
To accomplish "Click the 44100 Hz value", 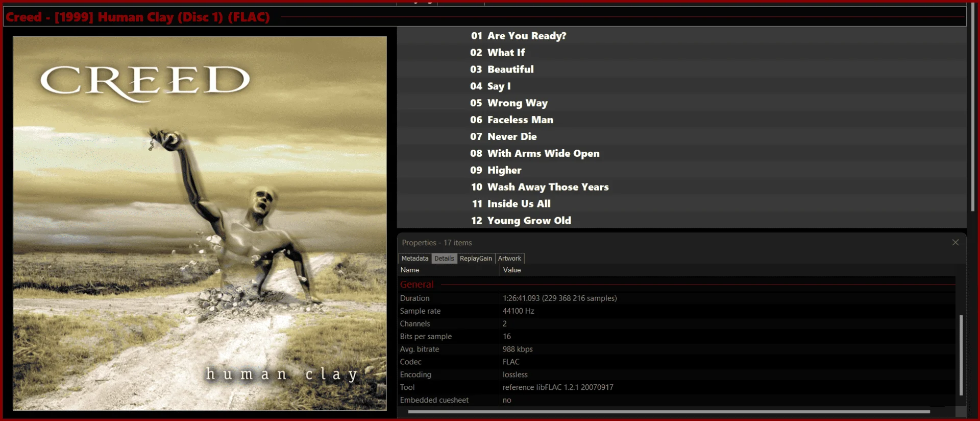I will [518, 311].
